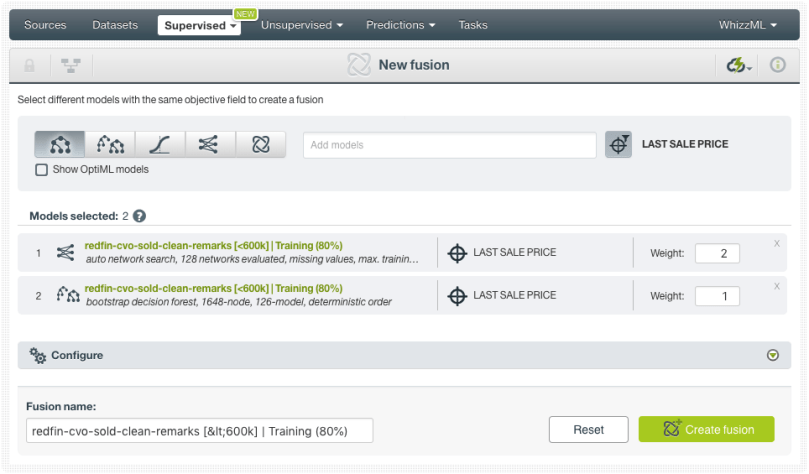Remove the bootstrap decision forest model
The image size is (809, 474).
(777, 286)
